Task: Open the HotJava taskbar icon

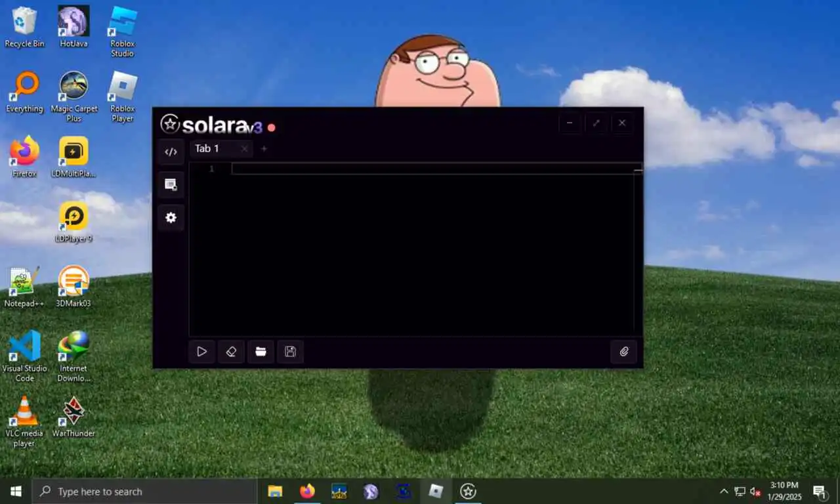Action: (x=371, y=491)
